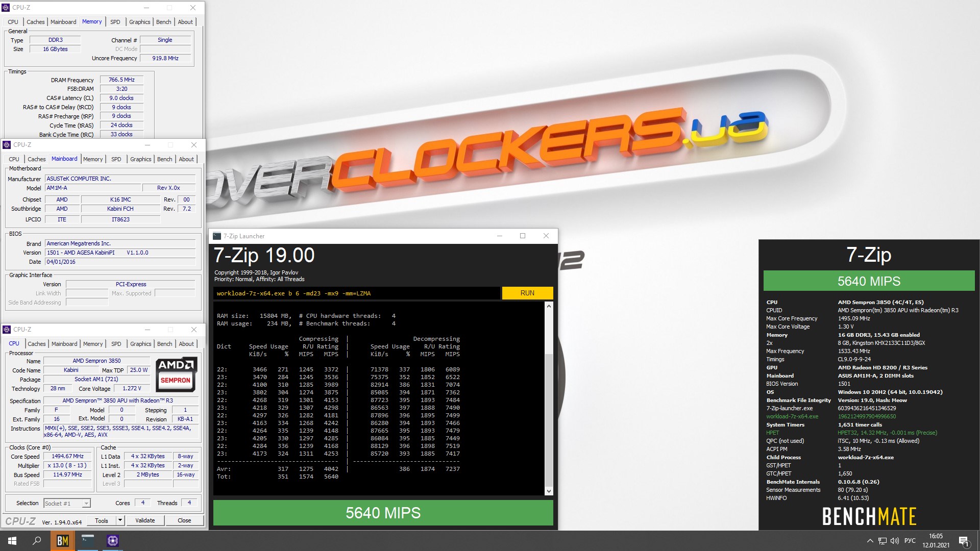Minimize the 7-Zip Launcher window
The width and height of the screenshot is (980, 551).
point(500,236)
